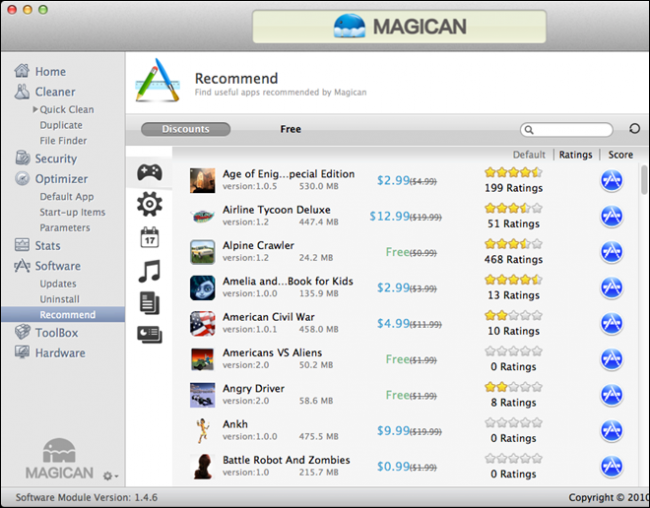The image size is (650, 508).
Task: Open Uninstall under Software
Action: [59, 299]
